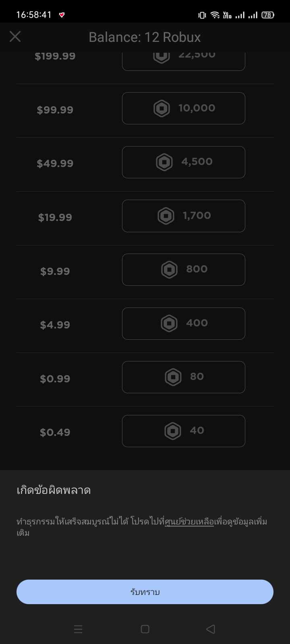Select the $19.99 price label
Viewport: 290px width, 644px height.
55,217
